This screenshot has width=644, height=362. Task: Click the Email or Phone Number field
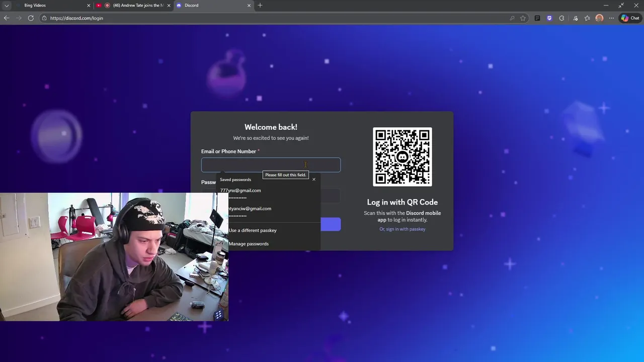(271, 165)
